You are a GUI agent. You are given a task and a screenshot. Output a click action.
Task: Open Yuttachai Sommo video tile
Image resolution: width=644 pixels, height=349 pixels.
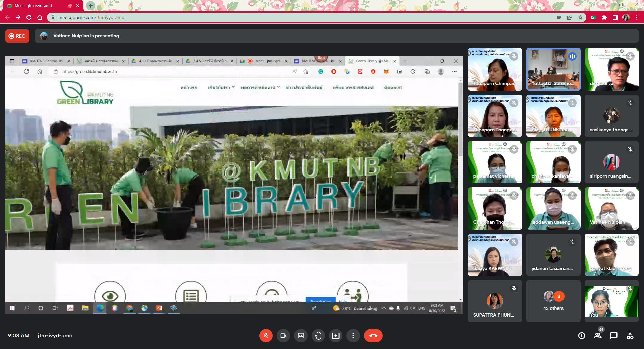tap(553, 69)
